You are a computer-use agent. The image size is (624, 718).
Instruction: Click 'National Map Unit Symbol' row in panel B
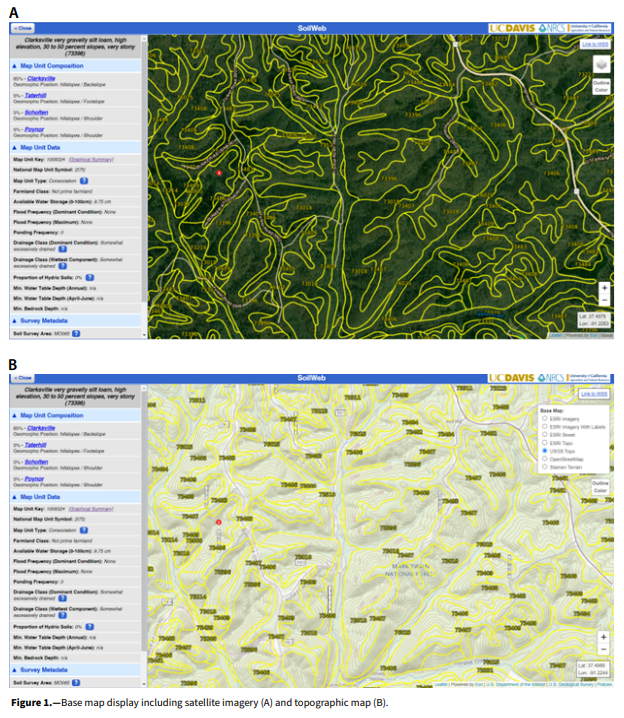pyautogui.click(x=76, y=519)
